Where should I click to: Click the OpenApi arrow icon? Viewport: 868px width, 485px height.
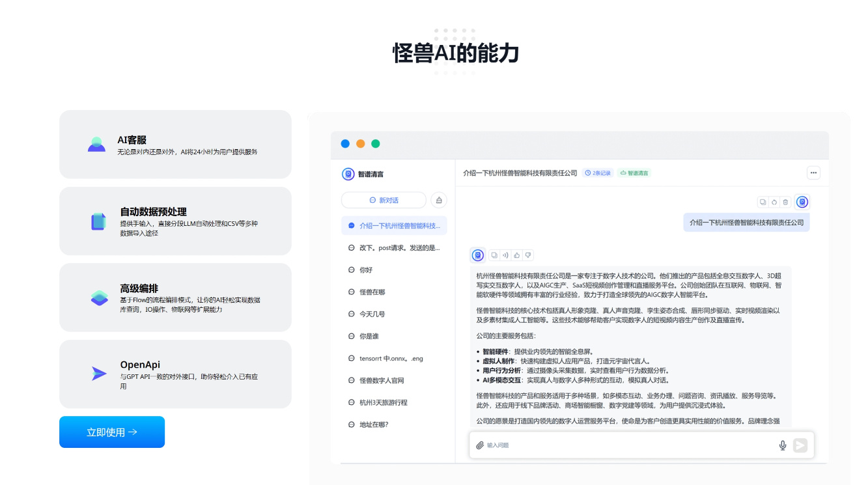(x=98, y=374)
